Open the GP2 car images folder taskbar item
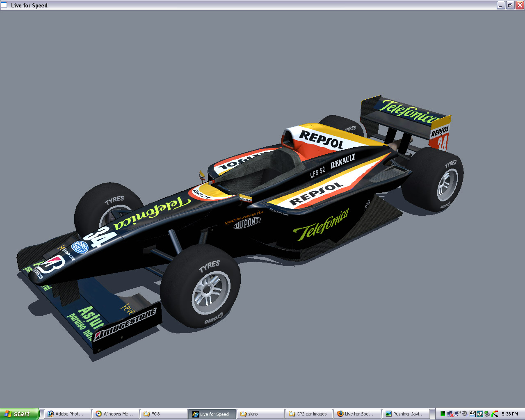Screen dimensions: 525x420 (309, 414)
